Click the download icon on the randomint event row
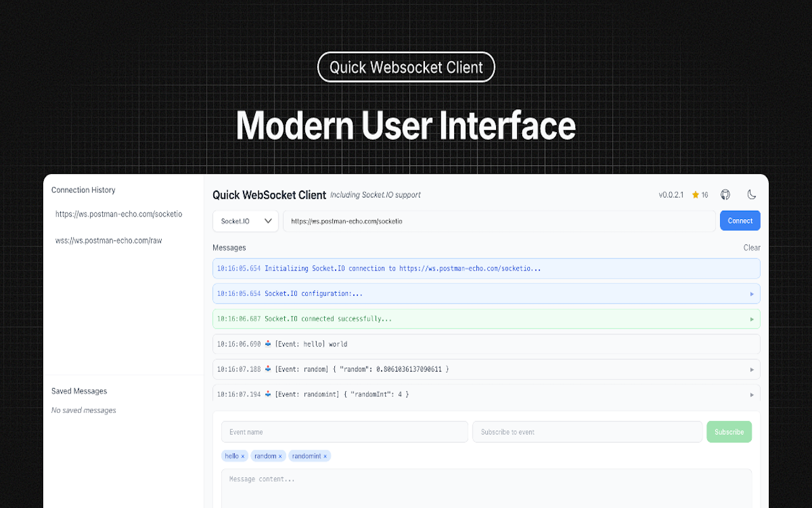Image resolution: width=812 pixels, height=508 pixels. (x=267, y=394)
